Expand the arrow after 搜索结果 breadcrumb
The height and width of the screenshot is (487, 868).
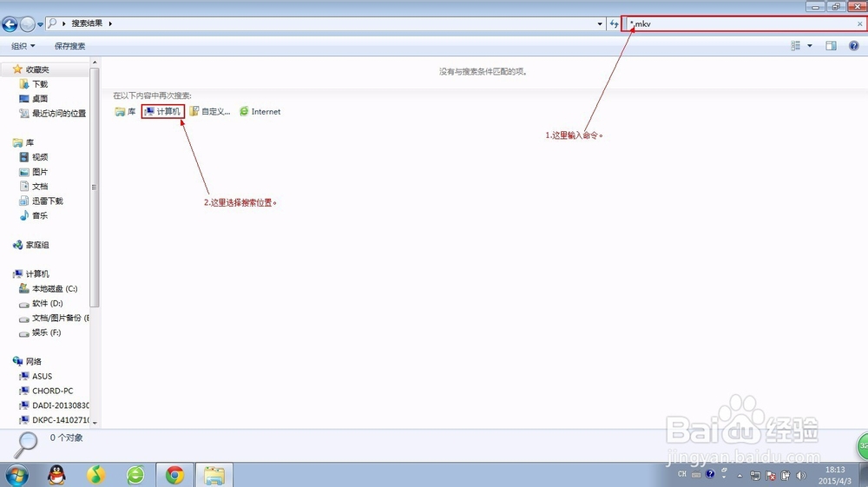coord(110,23)
